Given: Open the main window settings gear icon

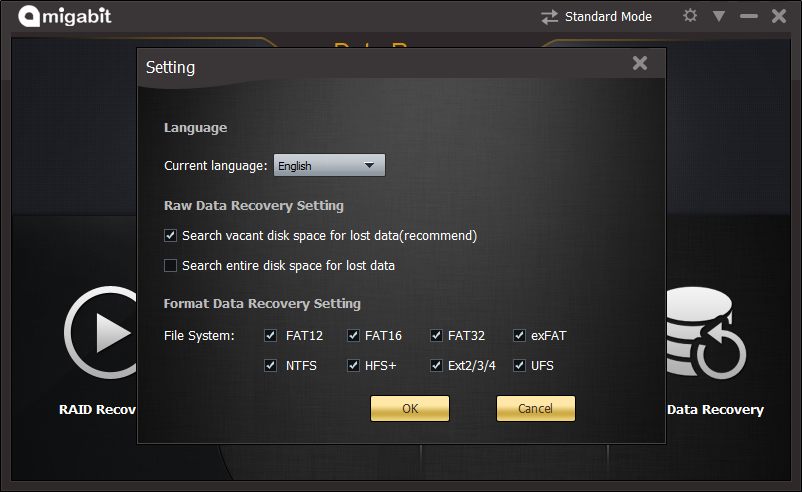Looking at the screenshot, I should tap(690, 16).
